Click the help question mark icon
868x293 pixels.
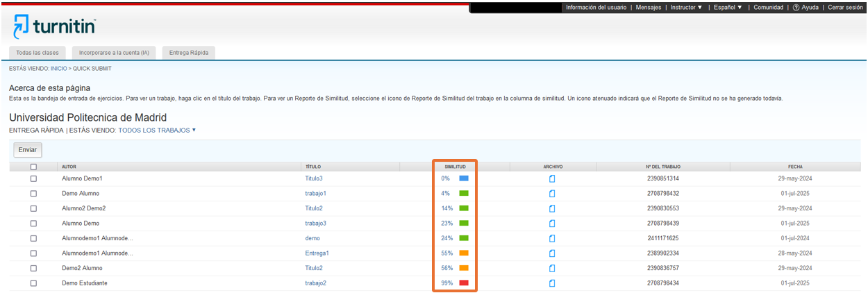[x=796, y=8]
